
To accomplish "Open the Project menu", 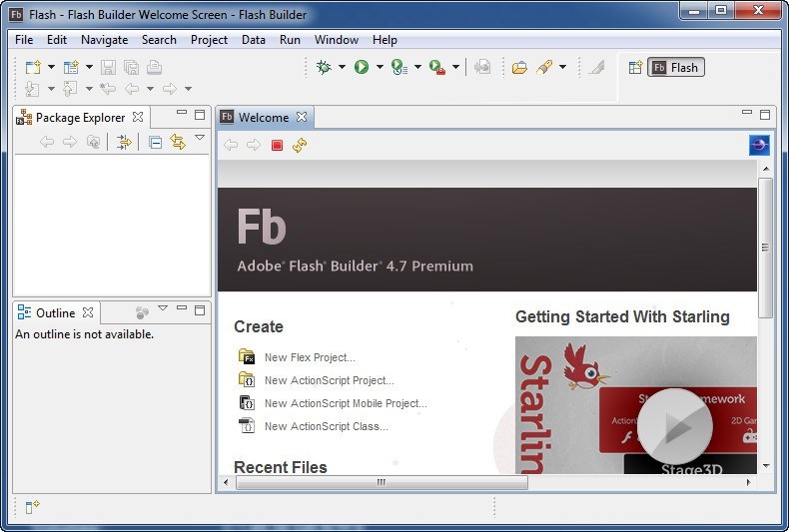I will pos(209,40).
